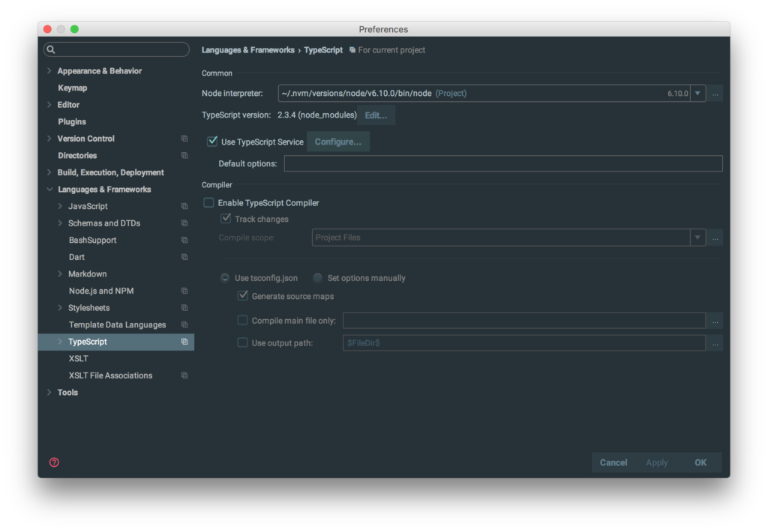The height and width of the screenshot is (532, 768).
Task: Uncheck Generate source maps
Action: pos(242,295)
